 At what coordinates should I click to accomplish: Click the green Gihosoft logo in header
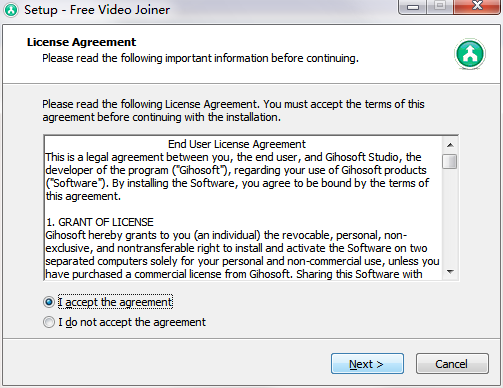coord(470,54)
